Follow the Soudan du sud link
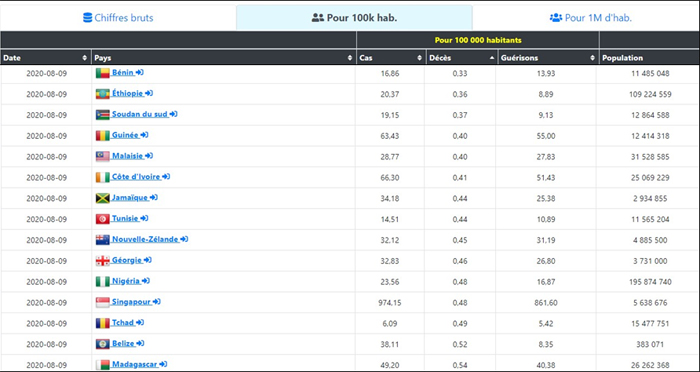 [x=140, y=114]
